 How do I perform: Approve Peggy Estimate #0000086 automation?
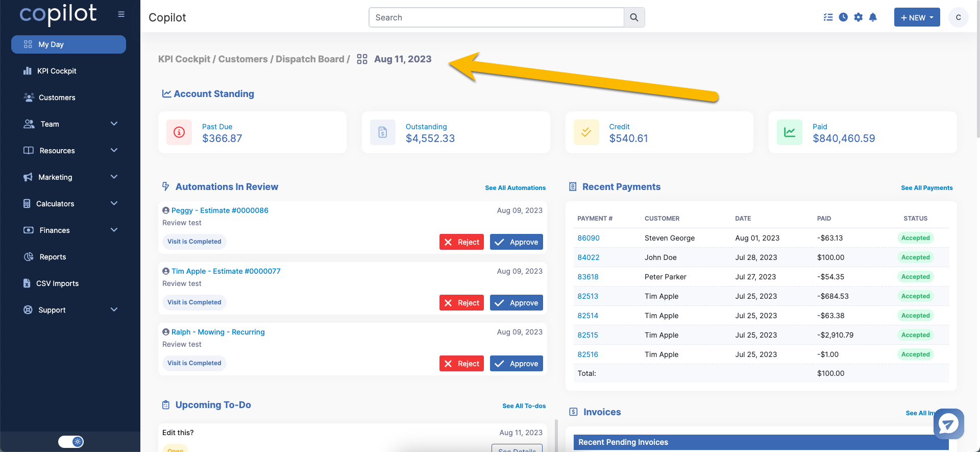[516, 242]
